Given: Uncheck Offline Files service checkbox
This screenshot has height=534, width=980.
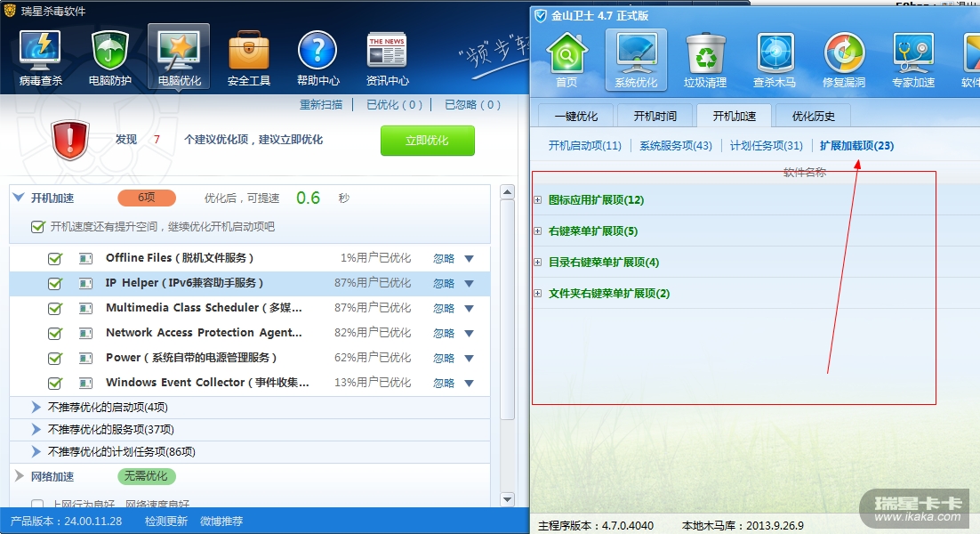Looking at the screenshot, I should click(x=55, y=258).
